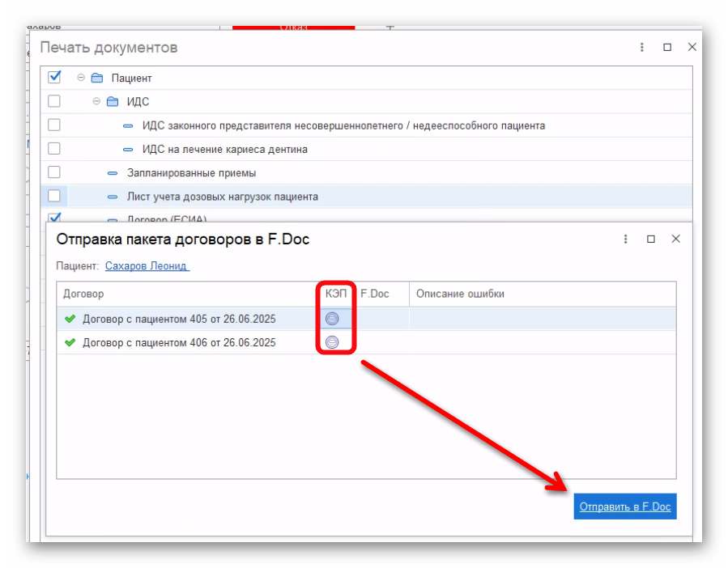This screenshot has height=568, width=728.
Task: Click KEP status icon for contract 405
Action: [332, 319]
